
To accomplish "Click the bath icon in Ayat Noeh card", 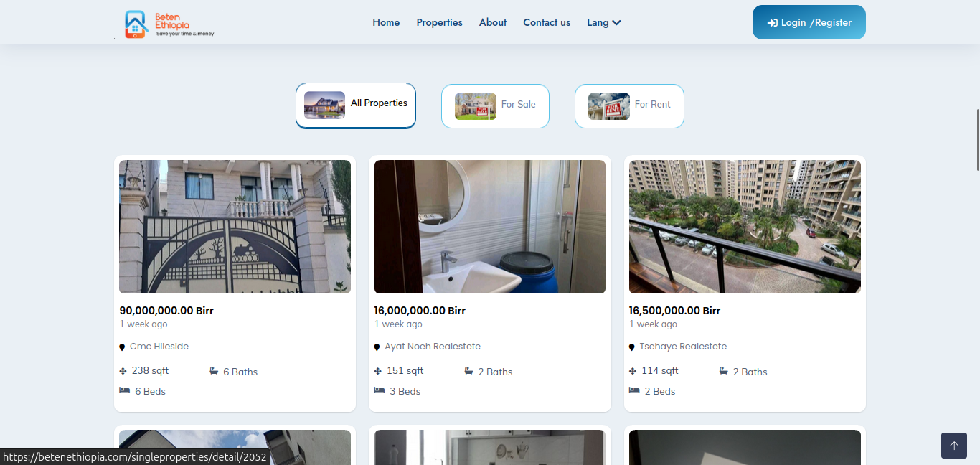I will tap(468, 371).
